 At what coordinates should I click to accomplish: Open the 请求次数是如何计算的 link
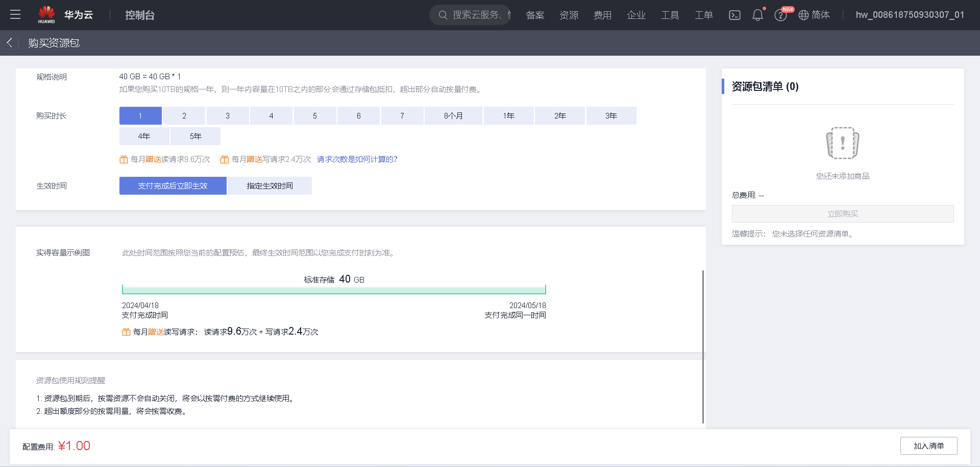point(357,159)
